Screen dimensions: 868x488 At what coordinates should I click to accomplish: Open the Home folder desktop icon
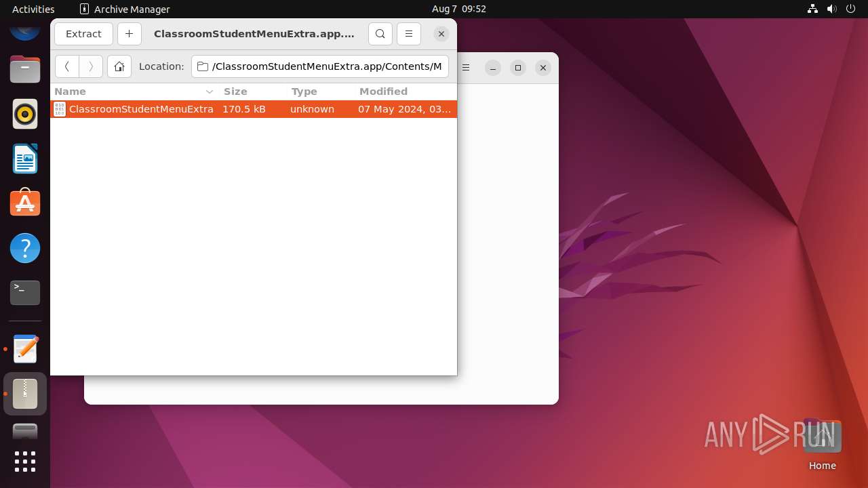[822, 445]
